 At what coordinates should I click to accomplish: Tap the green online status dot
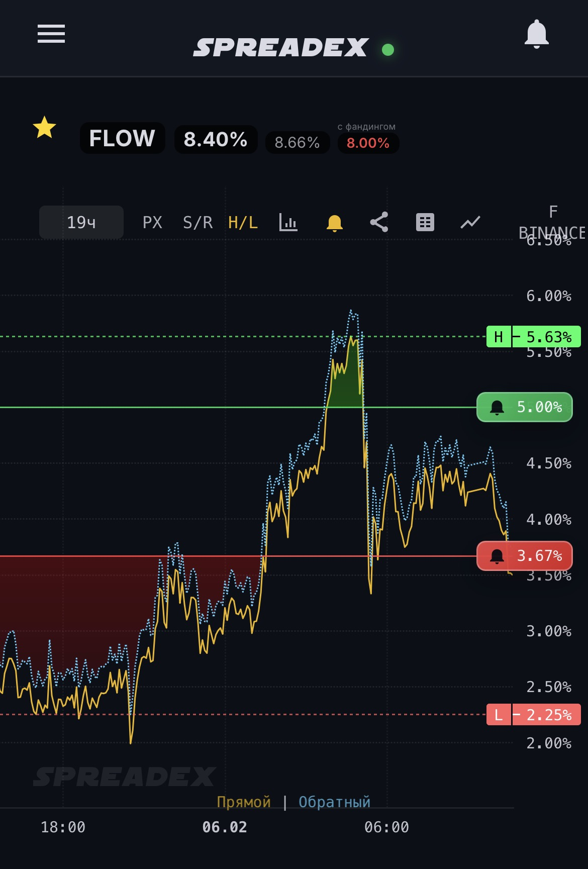click(x=388, y=49)
